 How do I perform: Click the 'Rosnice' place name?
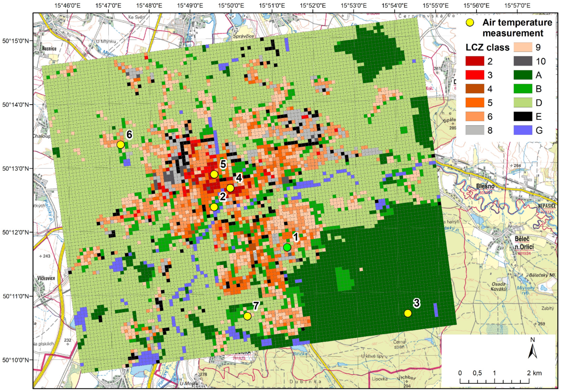(49, 48)
